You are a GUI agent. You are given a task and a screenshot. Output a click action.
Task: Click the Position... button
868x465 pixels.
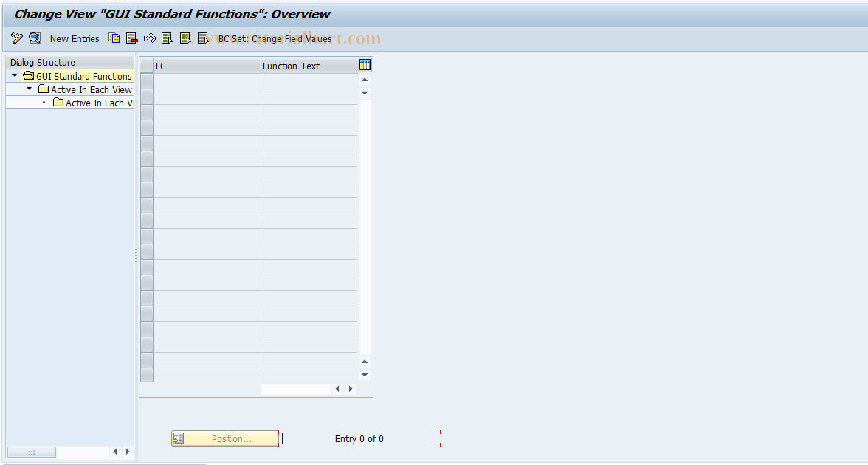224,438
